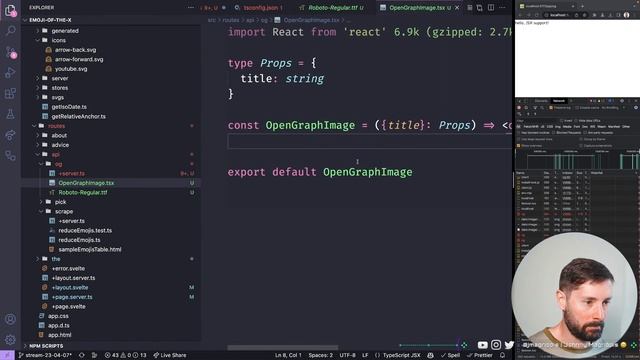This screenshot has height=360, width=640.
Task: Expand the generated folder
Action: 65,31
